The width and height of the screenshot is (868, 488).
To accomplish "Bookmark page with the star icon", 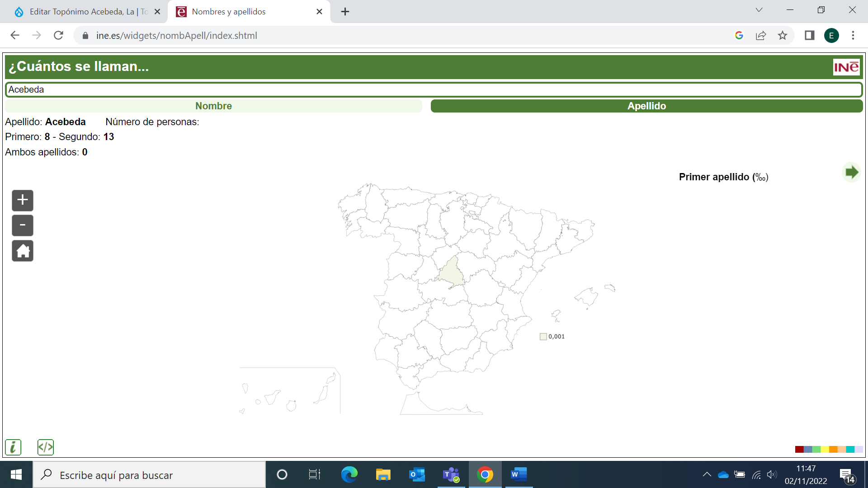I will (x=783, y=36).
